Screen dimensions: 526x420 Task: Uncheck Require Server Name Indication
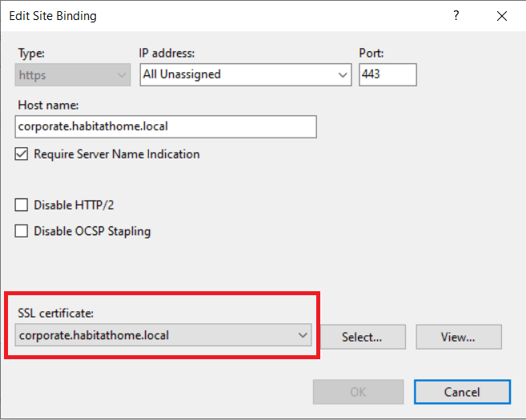22,154
